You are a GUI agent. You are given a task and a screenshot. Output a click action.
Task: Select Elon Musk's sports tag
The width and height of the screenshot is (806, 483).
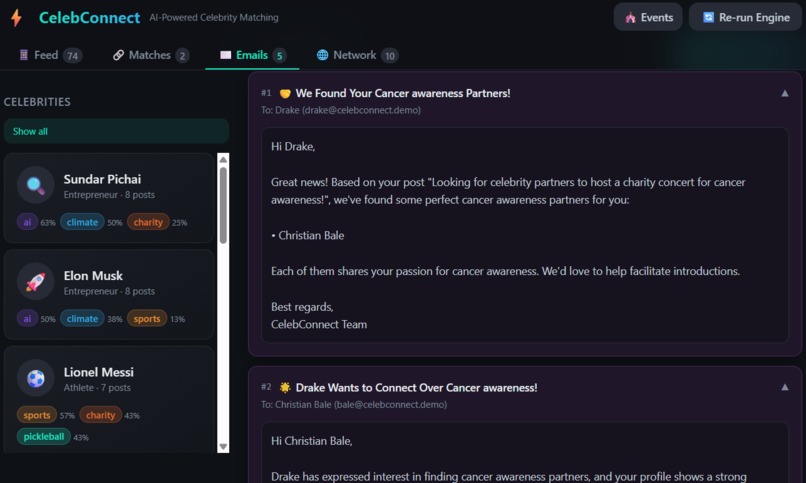click(147, 319)
